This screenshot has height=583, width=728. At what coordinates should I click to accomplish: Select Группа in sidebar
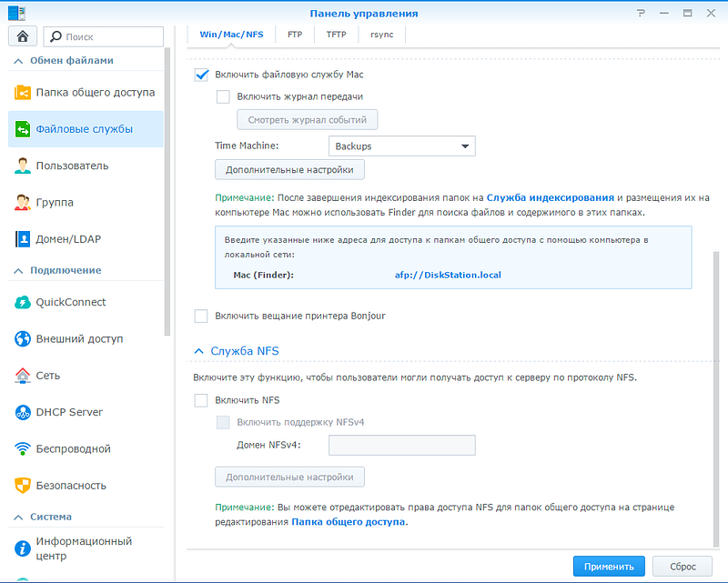[x=86, y=203]
